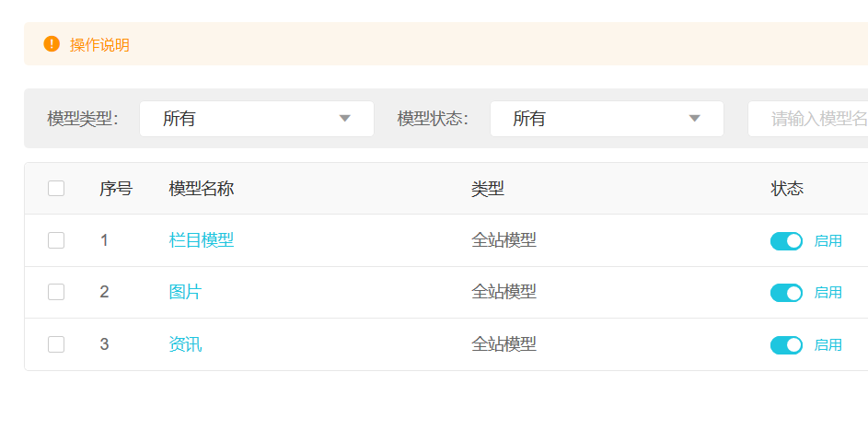This screenshot has width=868, height=430.
Task: Open the 操作说明 instructions text
Action: click(99, 45)
